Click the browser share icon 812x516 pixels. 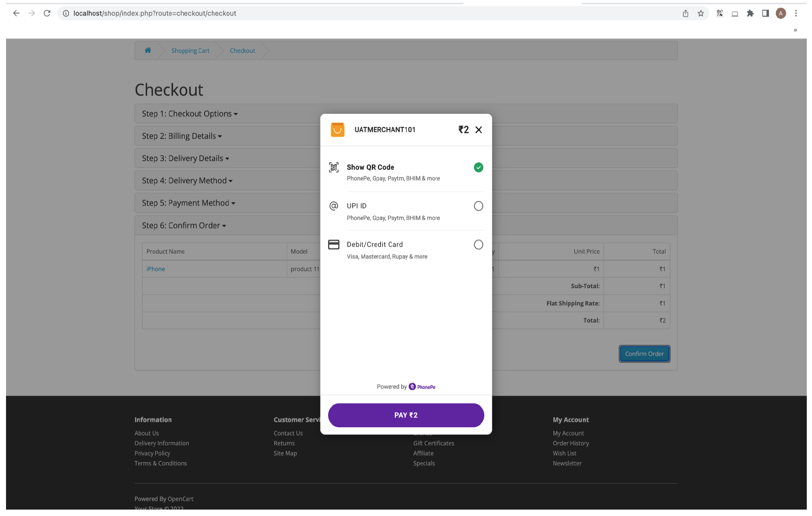[x=686, y=13]
